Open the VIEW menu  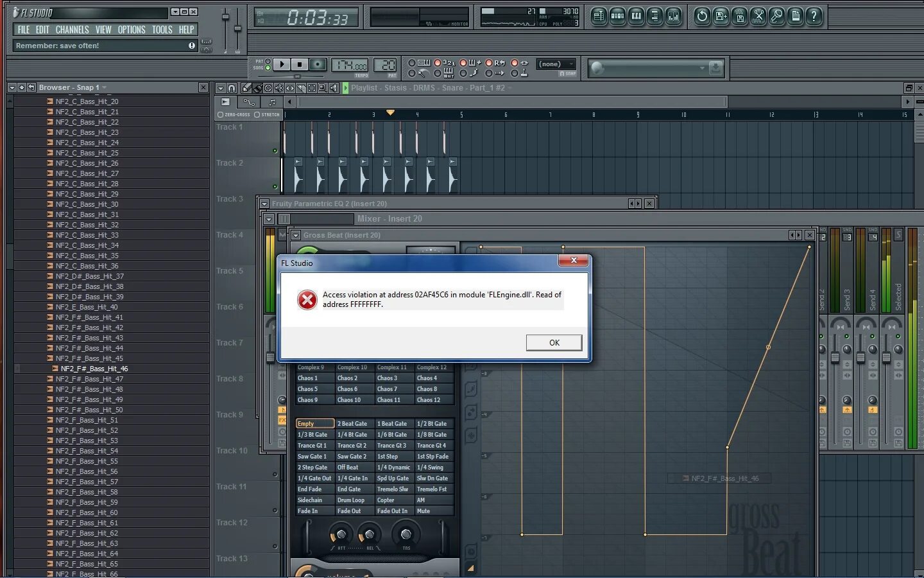pos(103,30)
